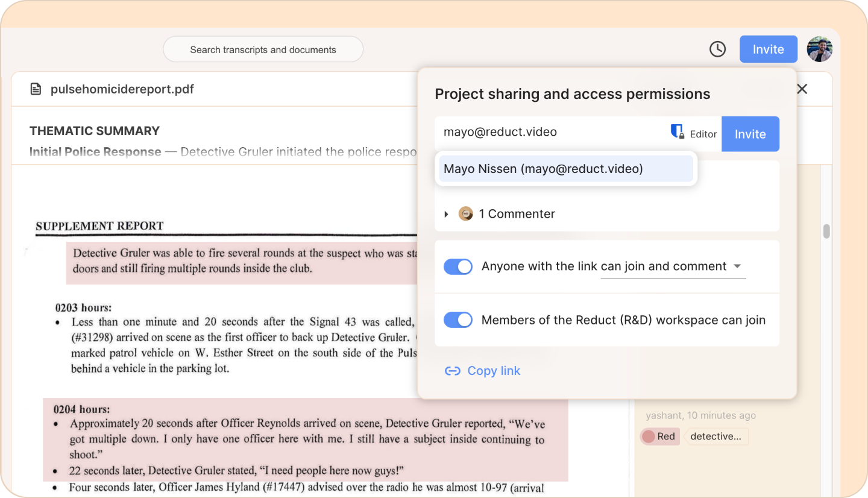Click the Project sharing and access permissions title
Image resolution: width=868 pixels, height=498 pixels.
[573, 94]
